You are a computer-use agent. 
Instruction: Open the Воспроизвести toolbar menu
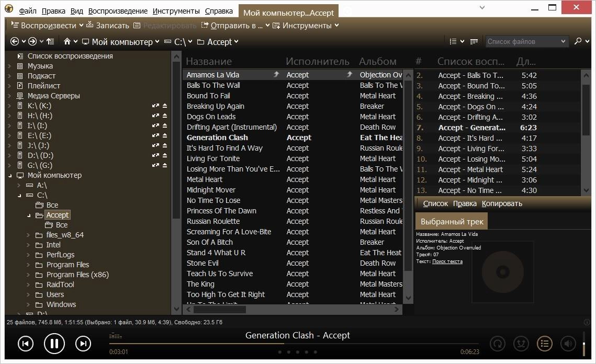47,26
